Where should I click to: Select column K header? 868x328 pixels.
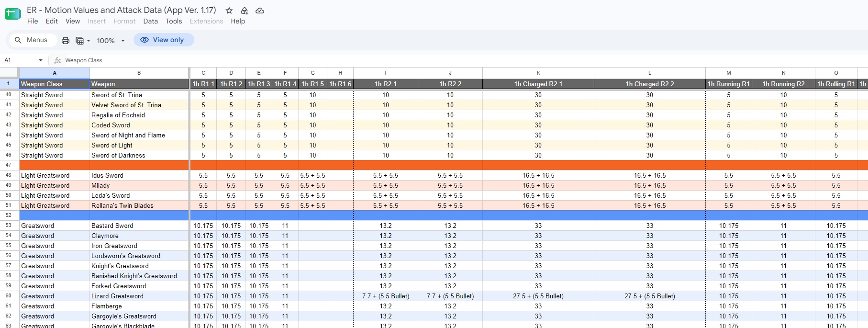[538, 73]
